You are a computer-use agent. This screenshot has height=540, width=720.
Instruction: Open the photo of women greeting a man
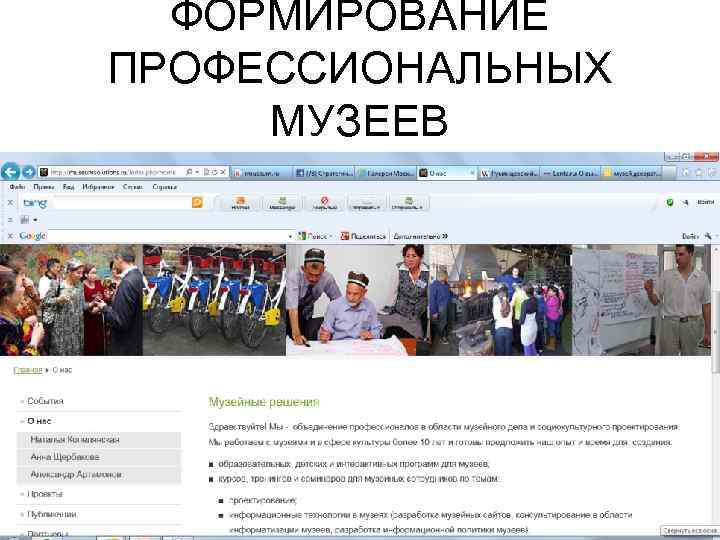[x=71, y=300]
